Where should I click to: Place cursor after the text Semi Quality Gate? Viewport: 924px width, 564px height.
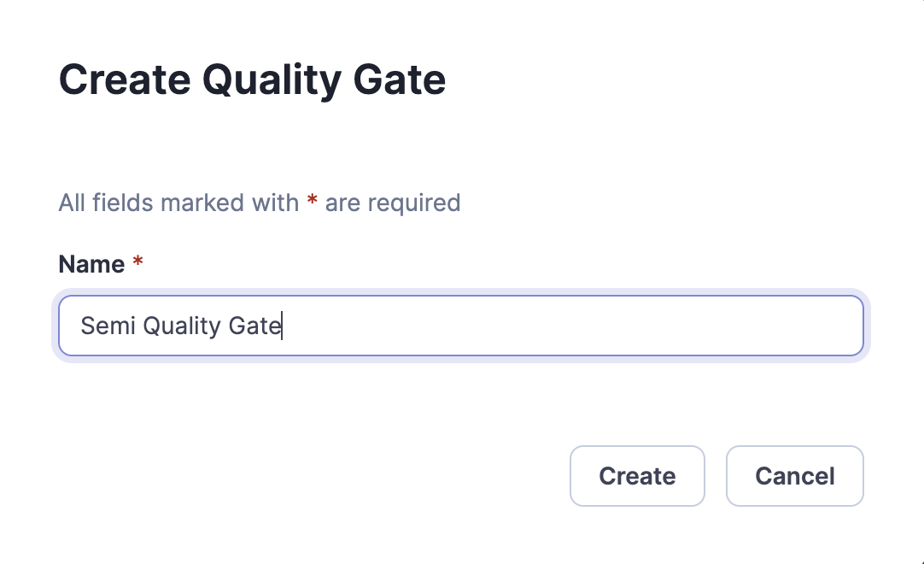[283, 326]
